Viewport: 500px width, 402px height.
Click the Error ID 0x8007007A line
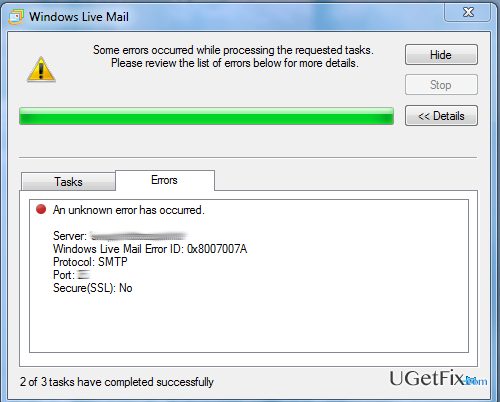pyautogui.click(x=150, y=249)
